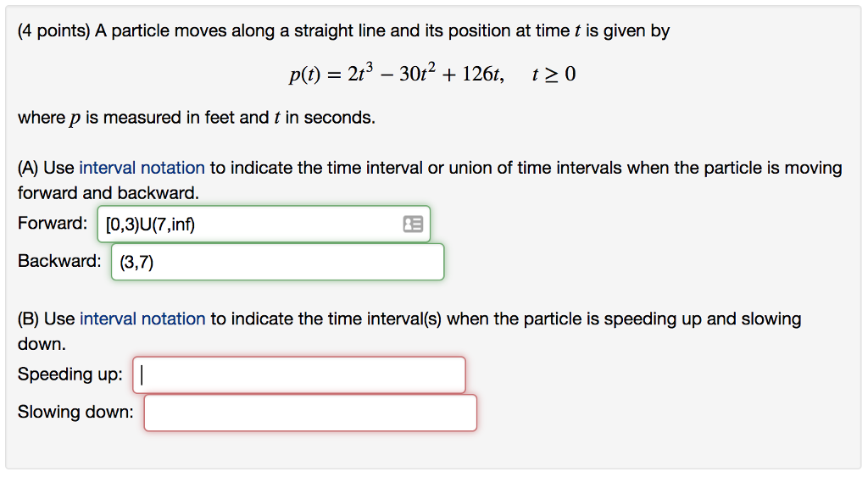Viewport: 868px width, 477px height.
Task: Click the empty Speeding up answer box
Action: point(299,375)
